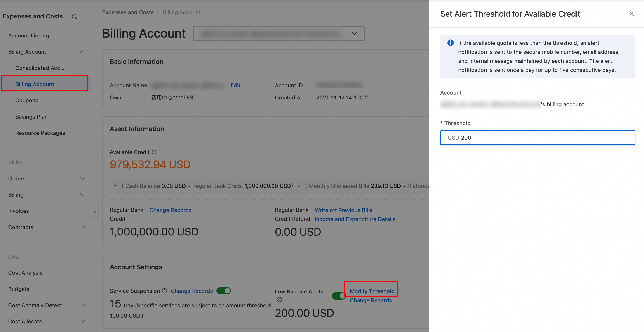Viewport: 644px width, 332px height.
Task: Click Edit next to Account Name
Action: coord(235,85)
